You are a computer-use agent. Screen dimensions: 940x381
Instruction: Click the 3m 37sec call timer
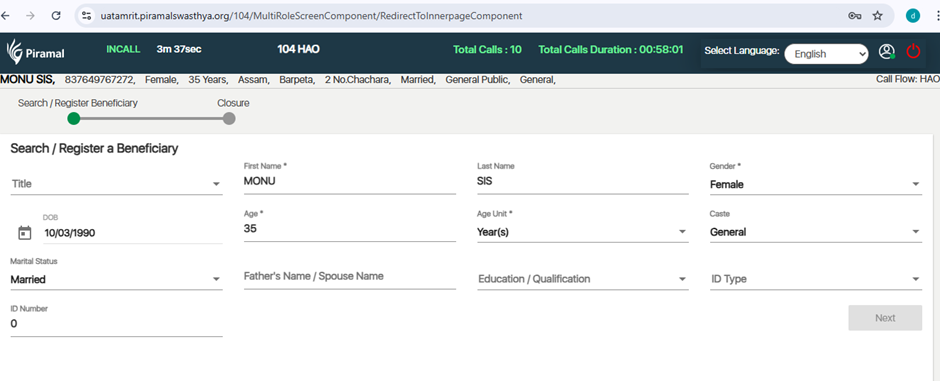179,49
